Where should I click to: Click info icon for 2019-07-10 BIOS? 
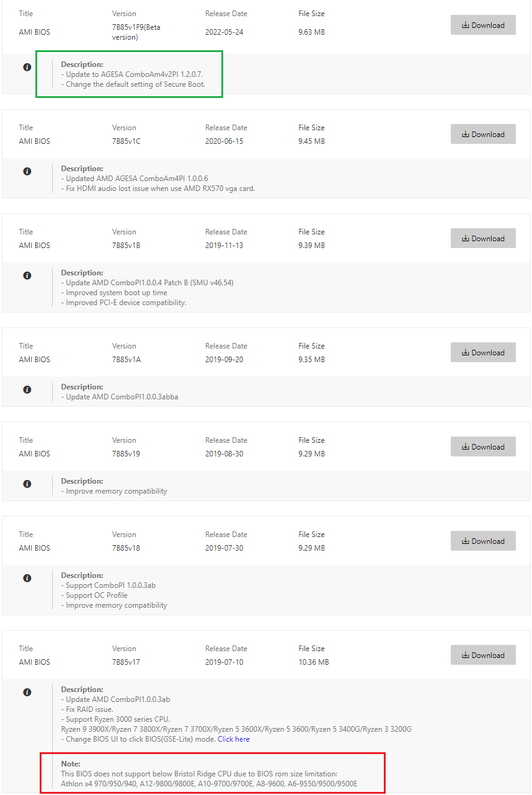(27, 692)
